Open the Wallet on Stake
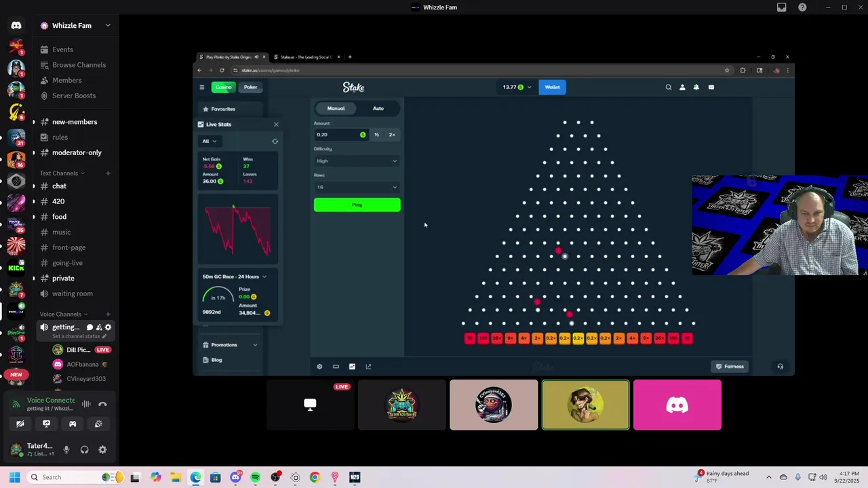The height and width of the screenshot is (488, 868). (553, 87)
